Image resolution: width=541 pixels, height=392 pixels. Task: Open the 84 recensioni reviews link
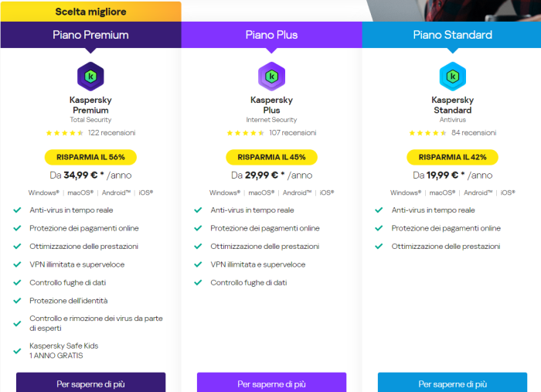(474, 133)
